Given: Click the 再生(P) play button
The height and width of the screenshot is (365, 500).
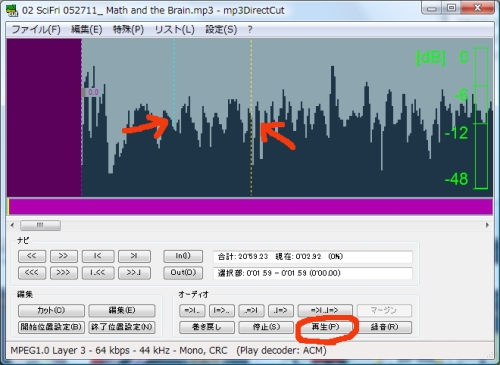Looking at the screenshot, I should coord(325,327).
